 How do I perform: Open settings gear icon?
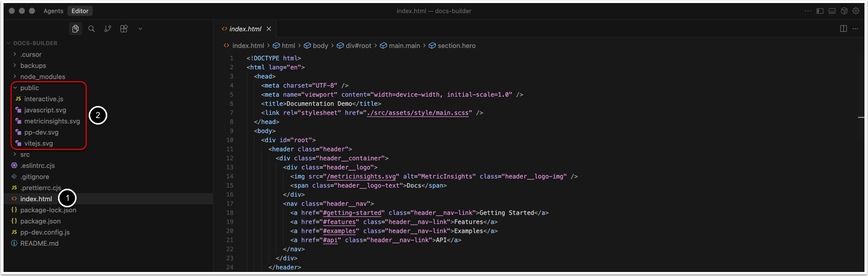click(x=856, y=11)
